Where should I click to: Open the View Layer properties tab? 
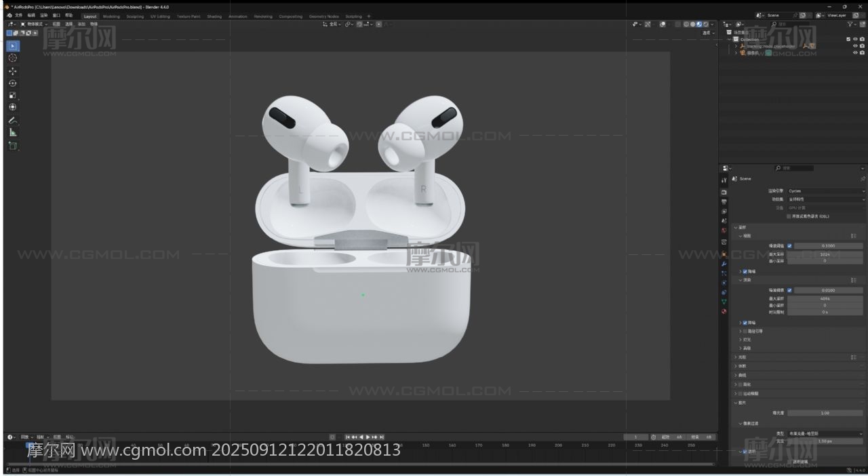(x=724, y=211)
